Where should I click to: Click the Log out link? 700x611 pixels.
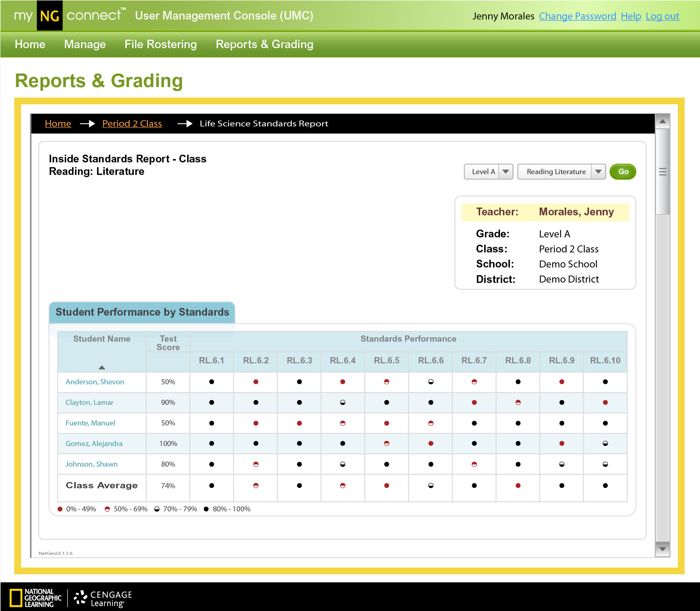tap(662, 16)
